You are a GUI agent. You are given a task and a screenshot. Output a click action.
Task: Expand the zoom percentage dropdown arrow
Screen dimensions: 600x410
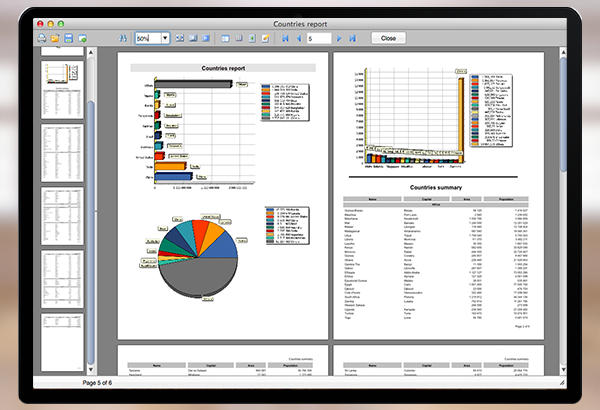click(x=164, y=38)
